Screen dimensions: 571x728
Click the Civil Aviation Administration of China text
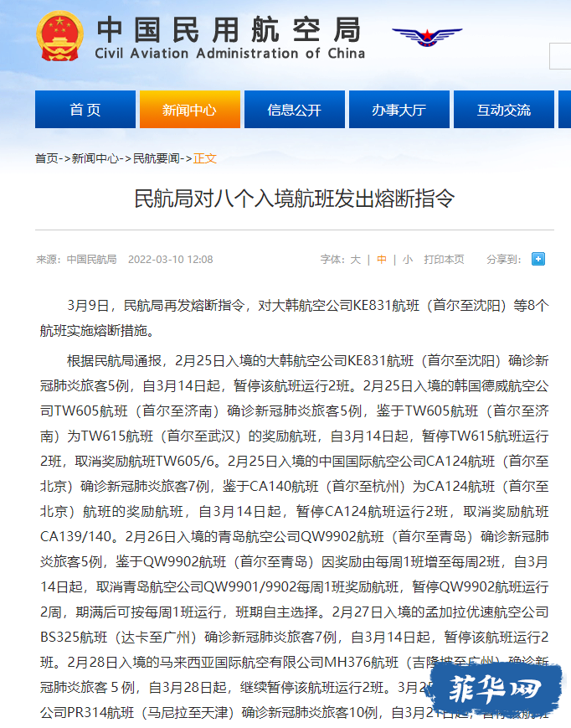[230, 54]
